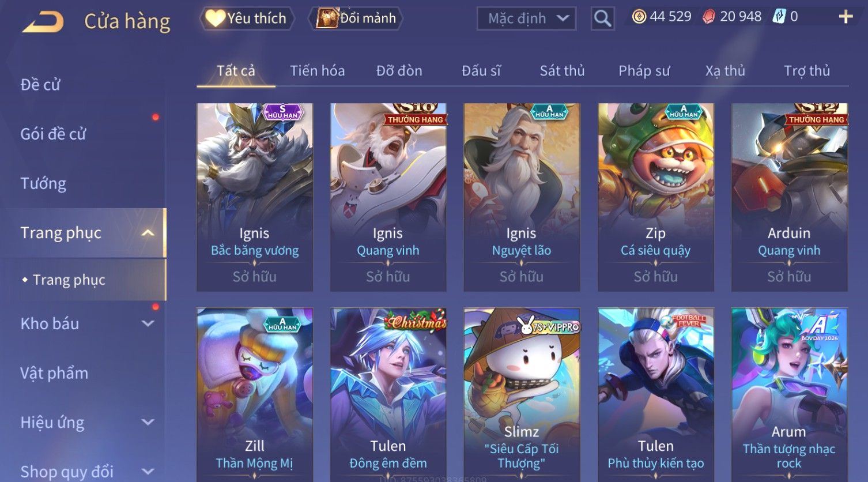The height and width of the screenshot is (482, 868).
Task: Open the search magnifier icon
Action: tap(602, 19)
